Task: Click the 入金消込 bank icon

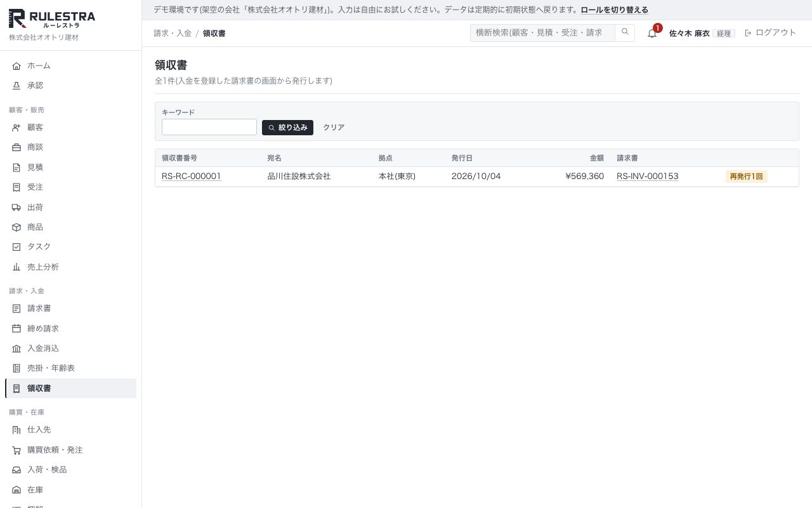Action: coord(16,349)
